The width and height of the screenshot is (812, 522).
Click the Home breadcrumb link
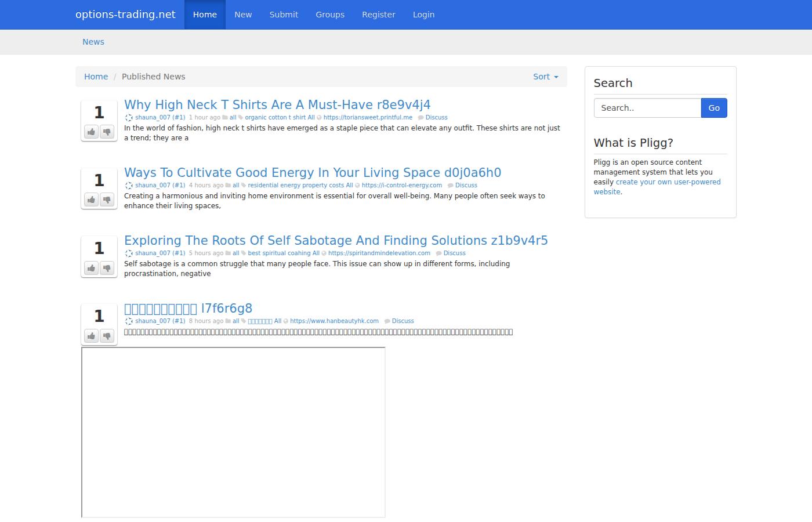96,77
